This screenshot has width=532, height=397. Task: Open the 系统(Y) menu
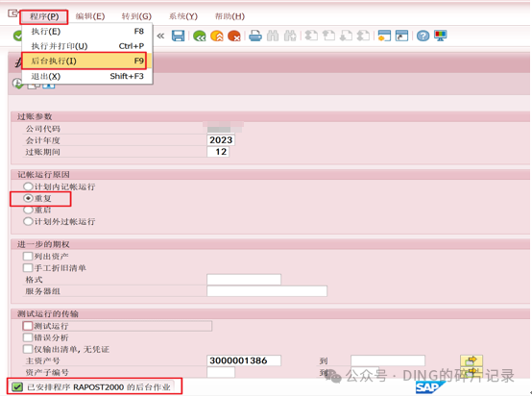click(x=183, y=16)
